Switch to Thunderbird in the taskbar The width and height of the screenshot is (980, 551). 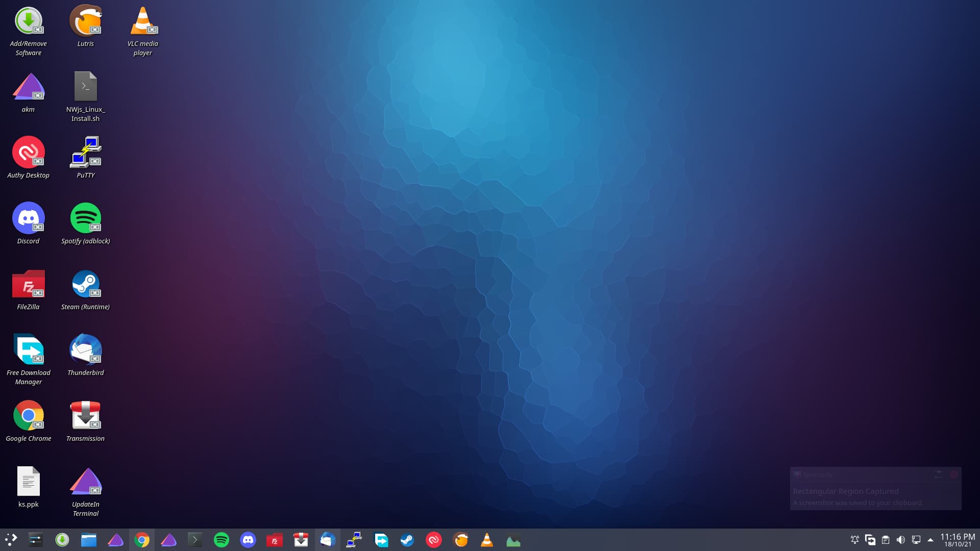click(328, 540)
